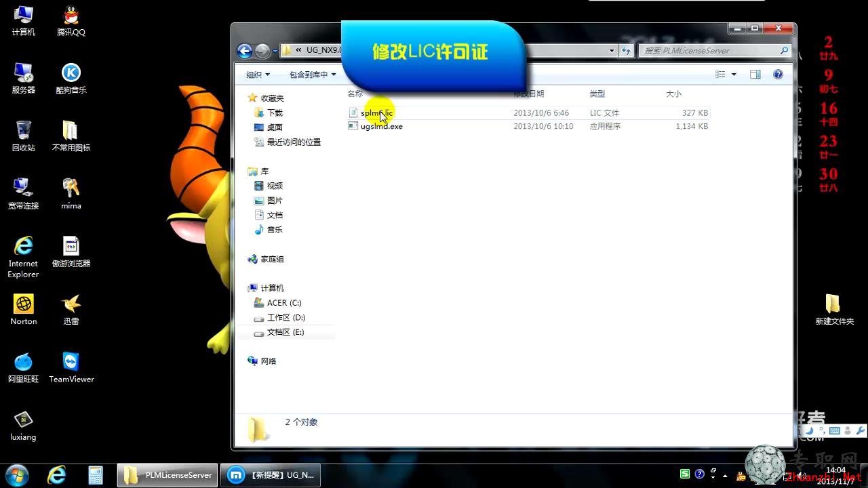Click the address bar refresh button
This screenshot has width=868, height=488.
626,51
